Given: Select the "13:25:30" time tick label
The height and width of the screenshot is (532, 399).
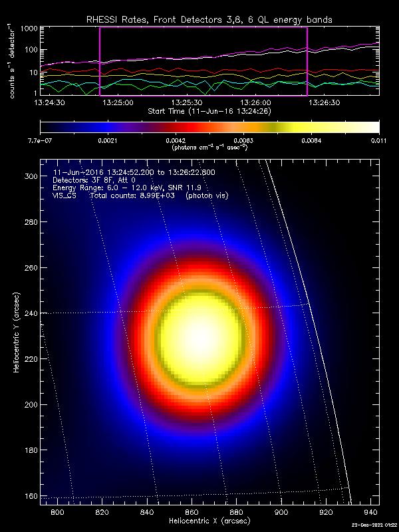Looking at the screenshot, I should (x=186, y=102).
